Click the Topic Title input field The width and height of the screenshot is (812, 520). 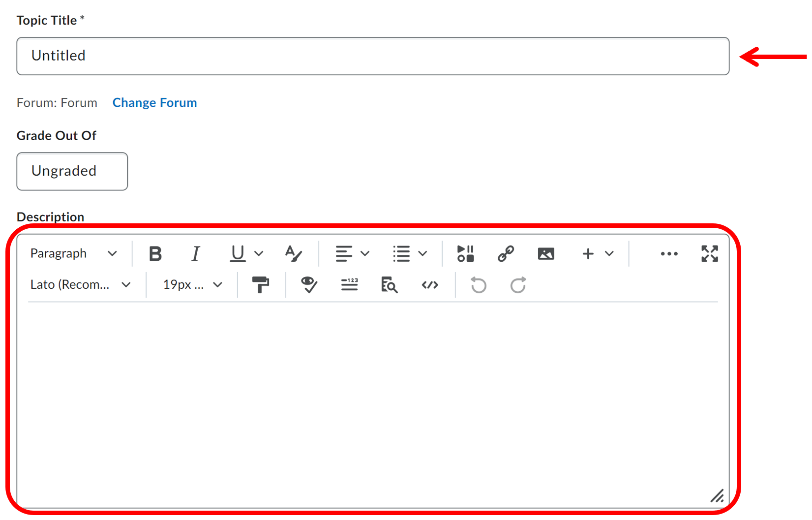372,56
